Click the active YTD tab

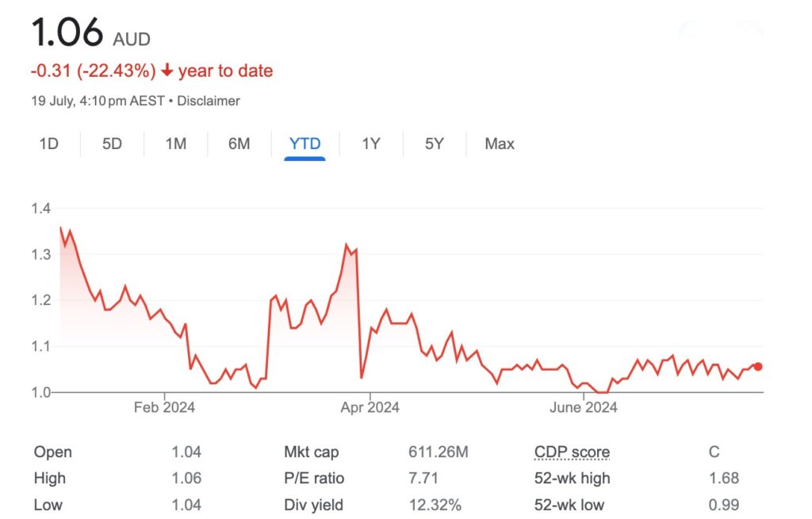coord(305,143)
